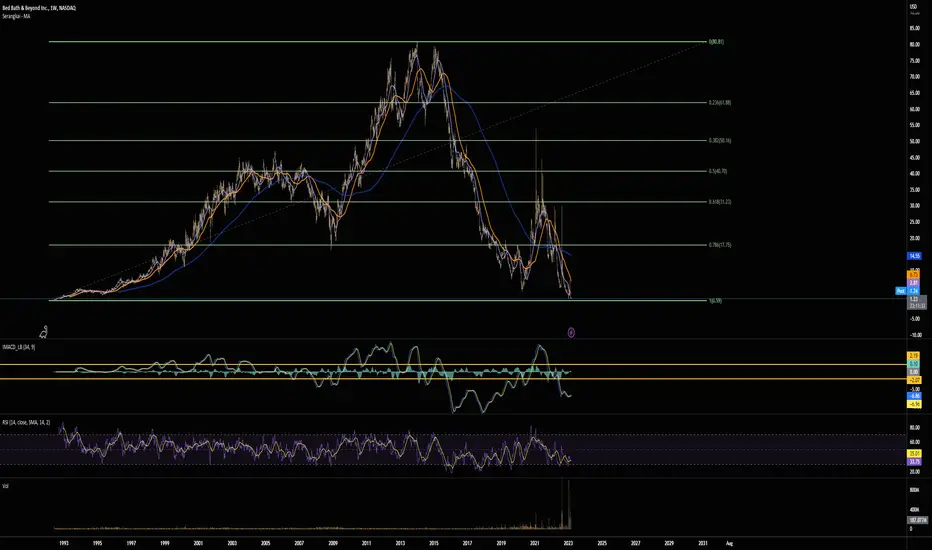The image size is (932, 550).
Task: Click the purple earnings marker below the chart
Action: click(571, 332)
